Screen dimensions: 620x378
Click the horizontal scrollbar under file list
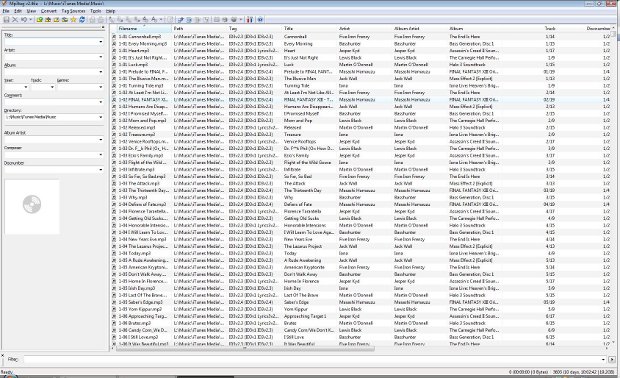tap(245, 349)
